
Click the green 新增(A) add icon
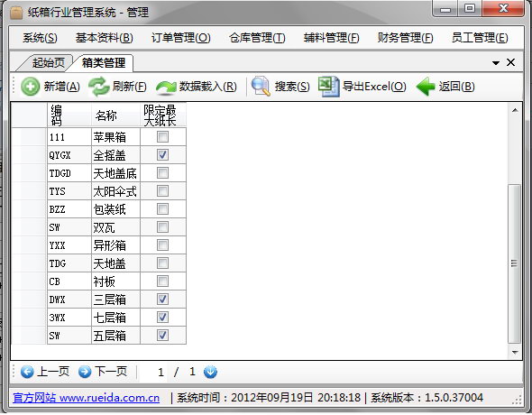pyautogui.click(x=30, y=87)
